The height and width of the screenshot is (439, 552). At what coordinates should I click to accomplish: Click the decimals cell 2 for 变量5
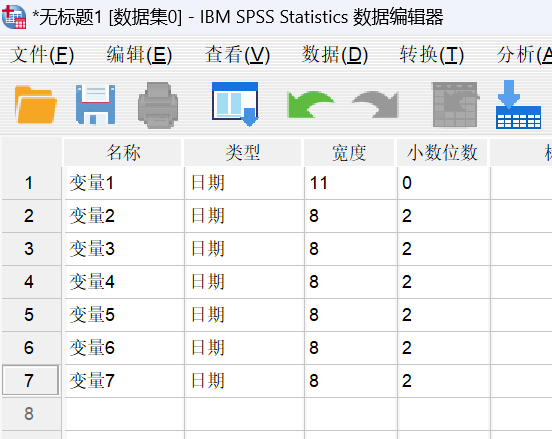click(x=444, y=315)
